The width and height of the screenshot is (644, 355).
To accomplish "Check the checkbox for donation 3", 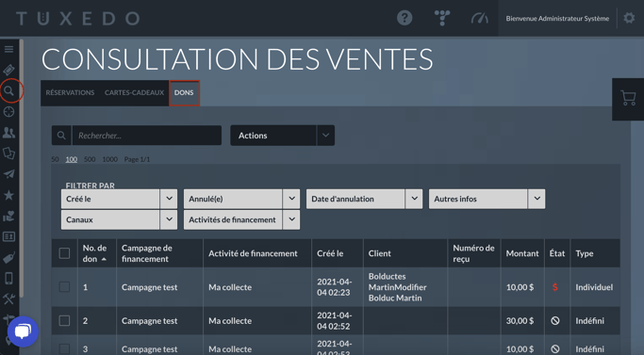I will click(64, 348).
